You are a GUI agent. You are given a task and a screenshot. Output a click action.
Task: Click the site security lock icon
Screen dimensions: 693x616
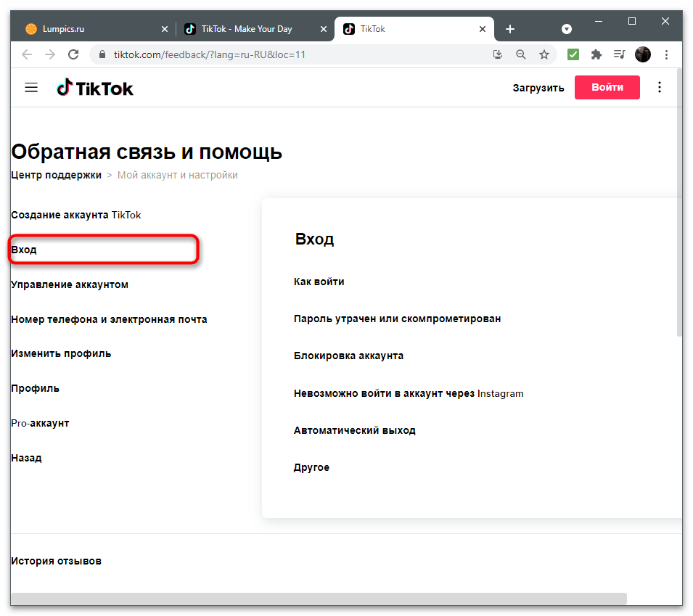(102, 54)
